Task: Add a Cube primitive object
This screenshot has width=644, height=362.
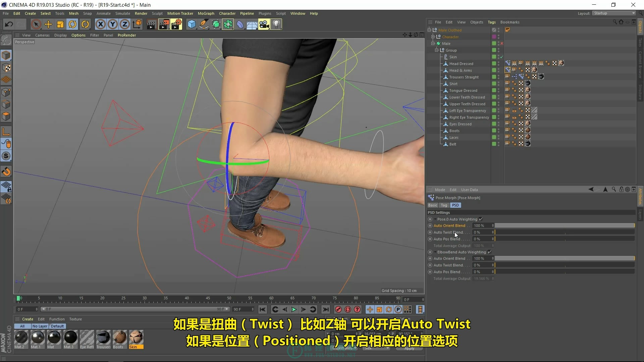Action: 192,24
